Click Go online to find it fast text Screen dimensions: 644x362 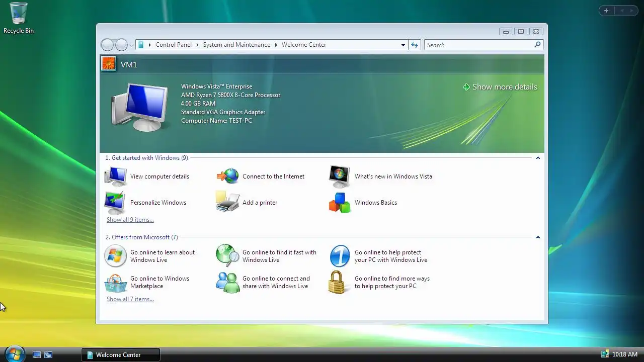click(279, 256)
